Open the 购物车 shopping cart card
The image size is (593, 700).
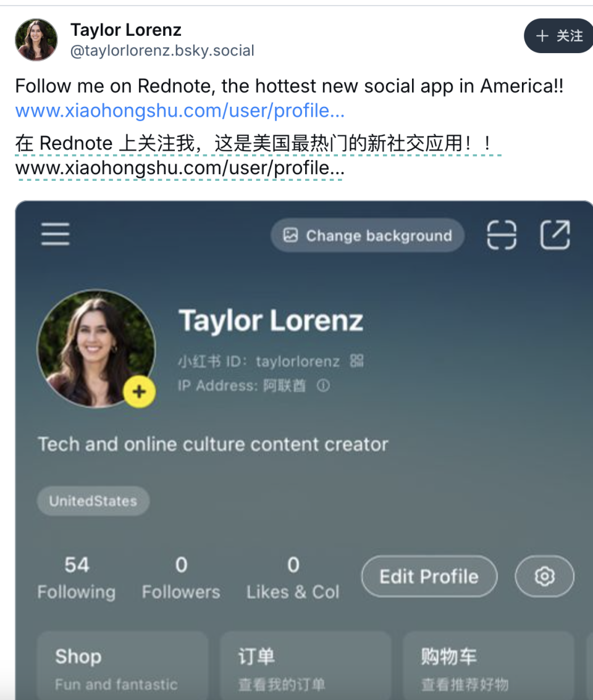489,667
